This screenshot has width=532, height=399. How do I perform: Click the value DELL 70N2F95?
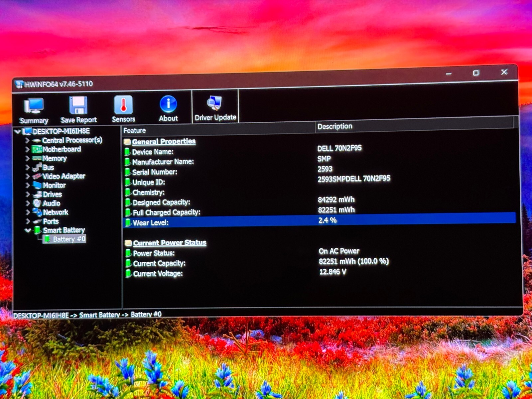[x=339, y=148]
